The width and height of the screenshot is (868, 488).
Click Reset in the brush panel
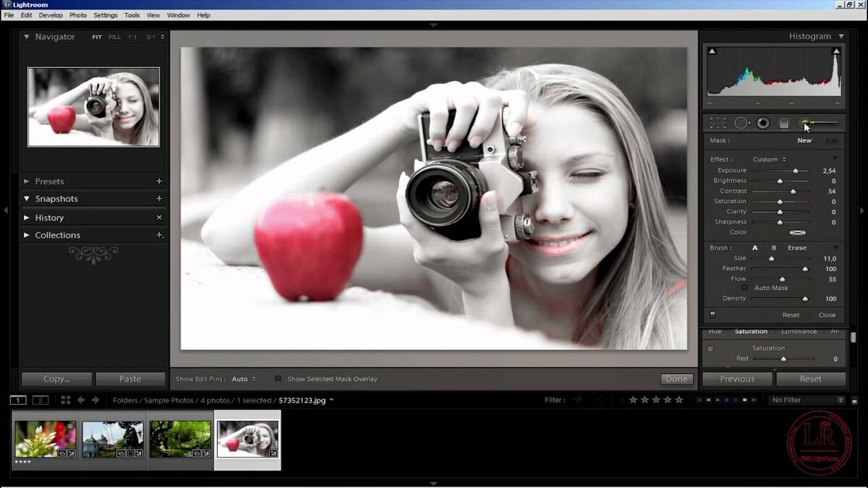(x=791, y=315)
